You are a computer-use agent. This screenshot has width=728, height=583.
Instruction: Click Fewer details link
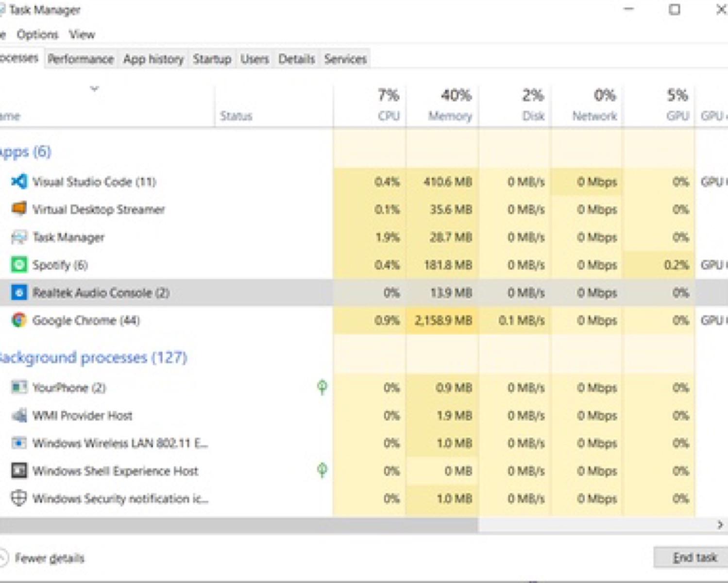pyautogui.click(x=50, y=558)
